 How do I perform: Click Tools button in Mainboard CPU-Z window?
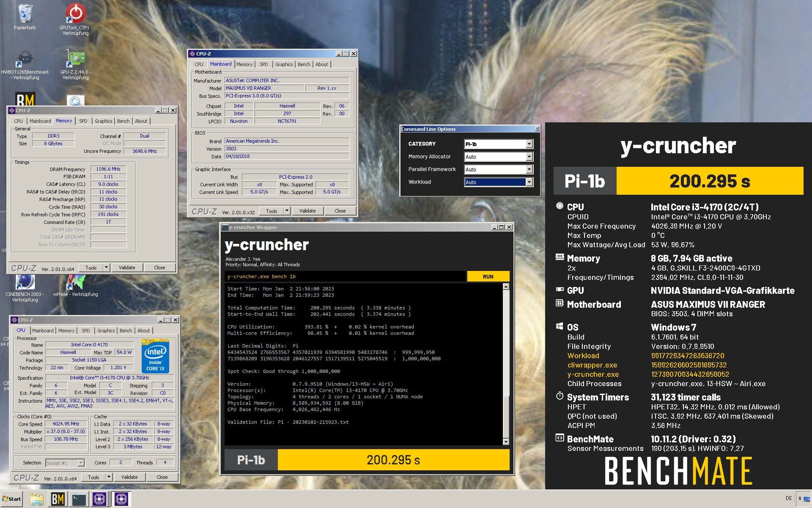(272, 211)
